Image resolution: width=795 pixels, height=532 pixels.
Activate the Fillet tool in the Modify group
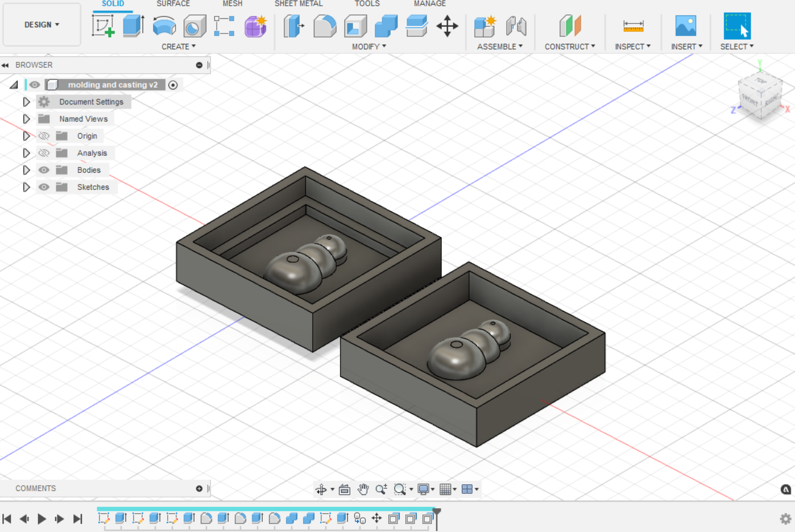[325, 26]
